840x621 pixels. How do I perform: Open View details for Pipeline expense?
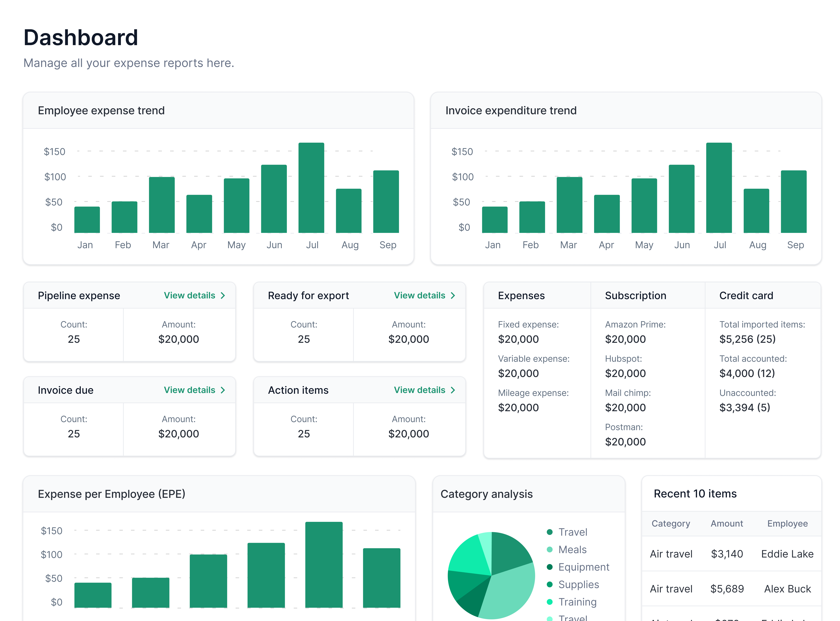[190, 295]
